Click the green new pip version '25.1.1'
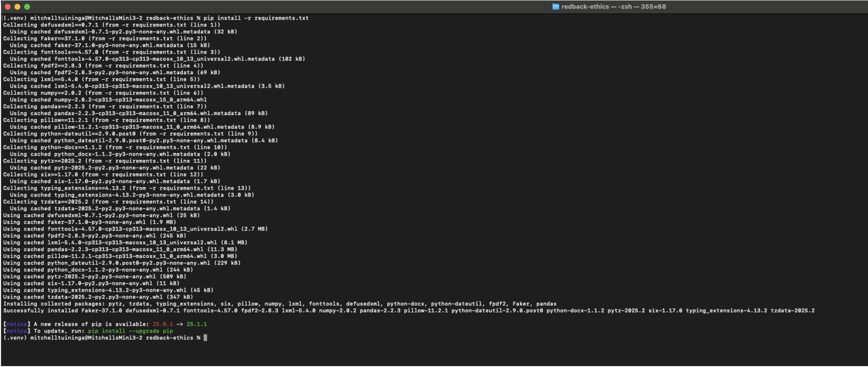 point(197,324)
